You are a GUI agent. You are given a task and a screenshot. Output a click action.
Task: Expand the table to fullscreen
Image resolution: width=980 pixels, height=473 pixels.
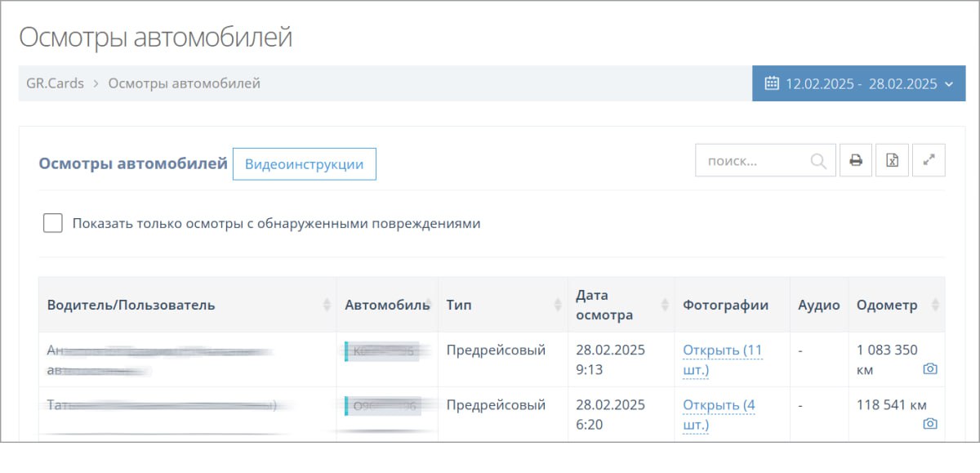click(928, 160)
